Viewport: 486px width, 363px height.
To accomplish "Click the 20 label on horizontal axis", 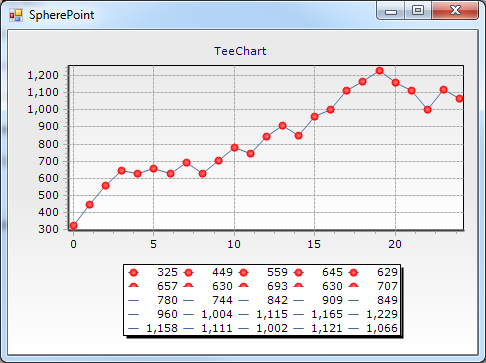I will [x=395, y=244].
